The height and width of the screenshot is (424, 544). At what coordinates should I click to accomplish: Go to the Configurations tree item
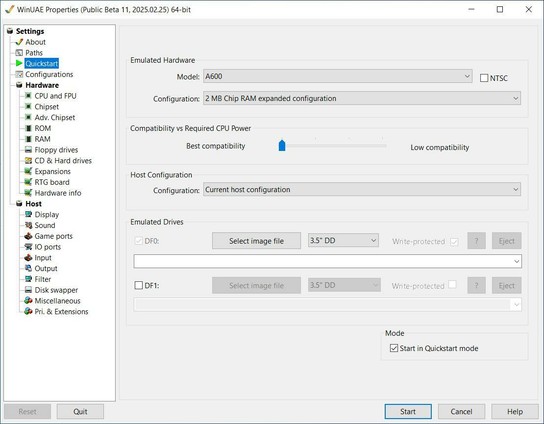pos(49,74)
